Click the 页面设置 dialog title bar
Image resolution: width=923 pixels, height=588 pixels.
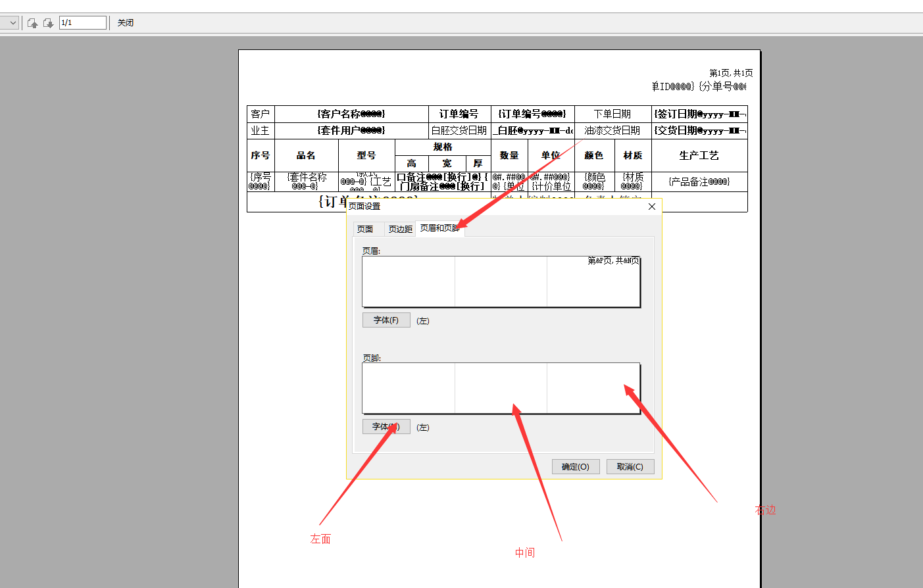493,207
